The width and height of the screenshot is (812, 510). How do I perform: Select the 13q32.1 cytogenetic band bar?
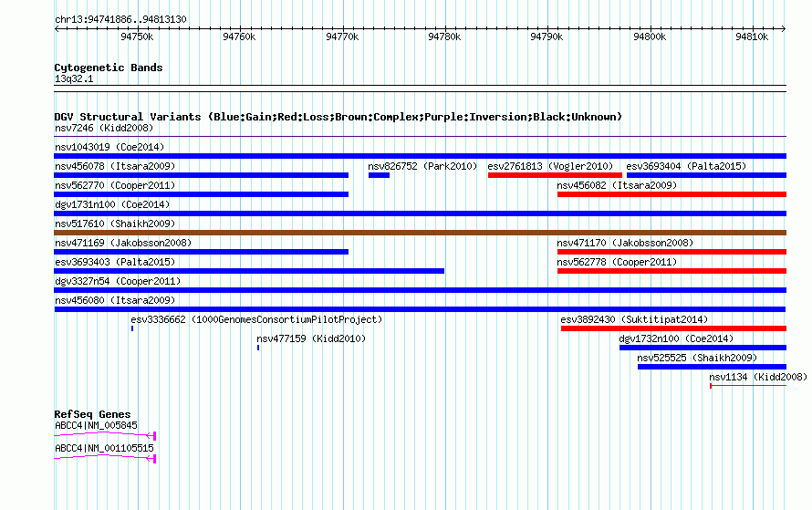(420, 88)
